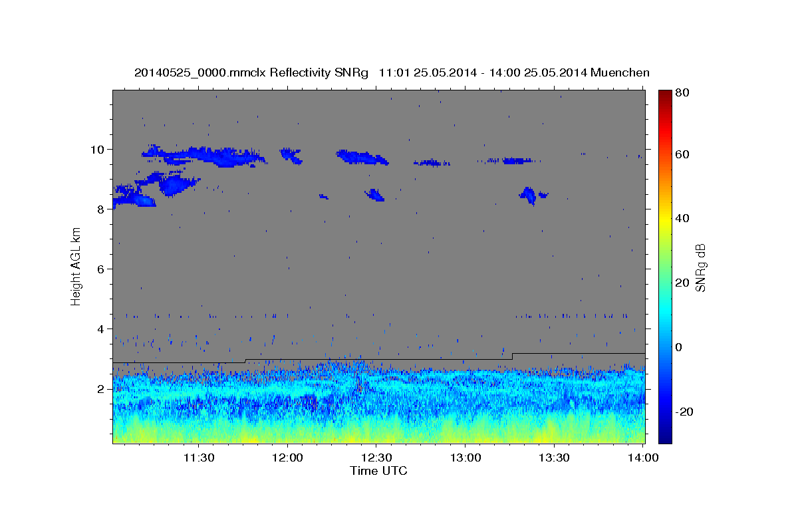Screen dimensions: 798x532
Task: Click the 'Time UTC' axis label
Action: 378,471
